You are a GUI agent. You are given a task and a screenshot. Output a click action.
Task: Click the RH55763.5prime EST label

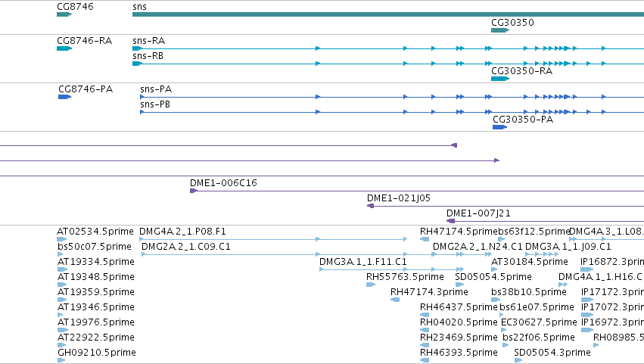pos(405,277)
